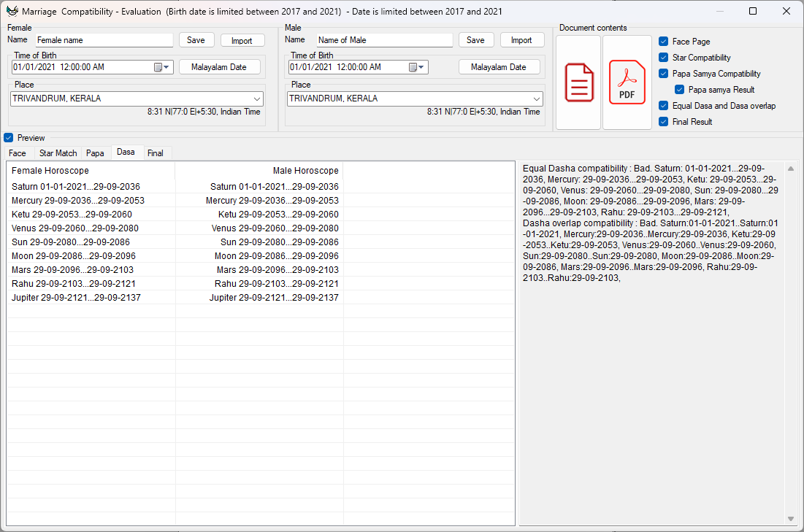
Task: Click the PDF export icon
Action: pyautogui.click(x=627, y=82)
